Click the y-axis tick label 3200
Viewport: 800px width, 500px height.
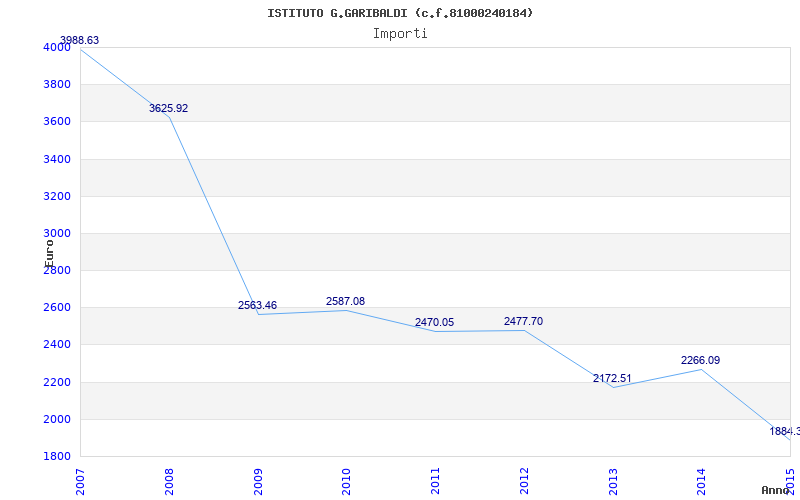tap(57, 196)
